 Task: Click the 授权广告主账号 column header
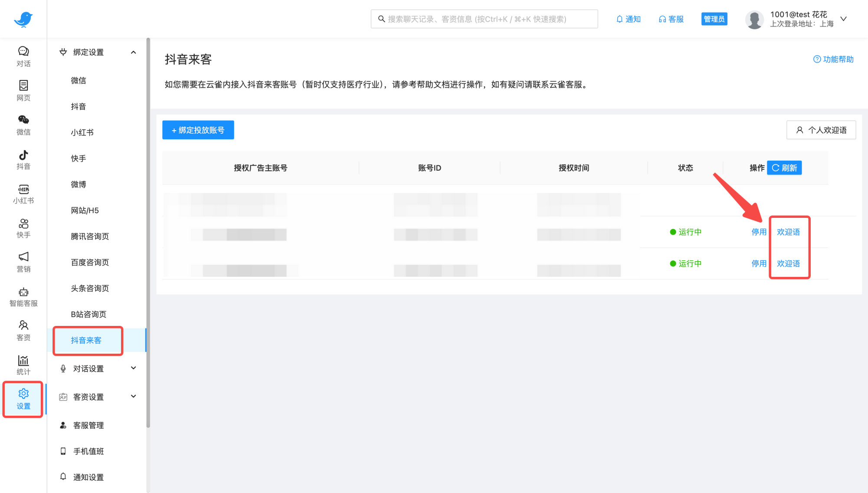coord(260,168)
